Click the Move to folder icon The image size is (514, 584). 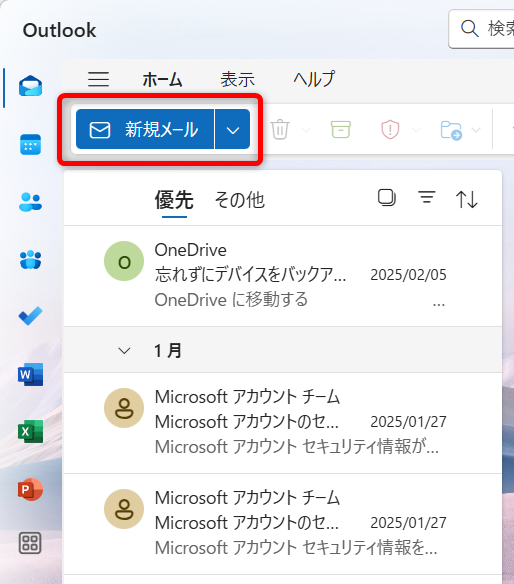(x=451, y=130)
